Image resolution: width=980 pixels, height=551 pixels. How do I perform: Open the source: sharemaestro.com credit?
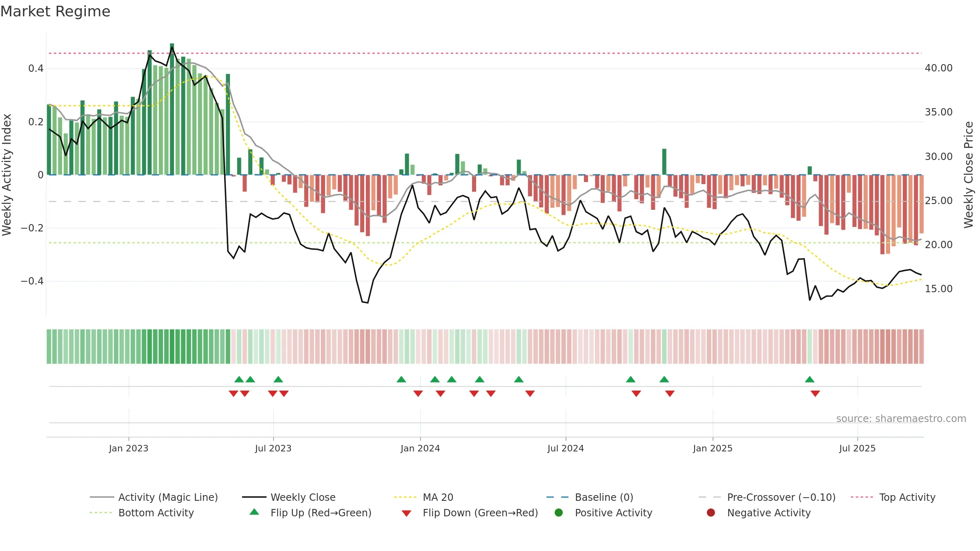pyautogui.click(x=901, y=418)
